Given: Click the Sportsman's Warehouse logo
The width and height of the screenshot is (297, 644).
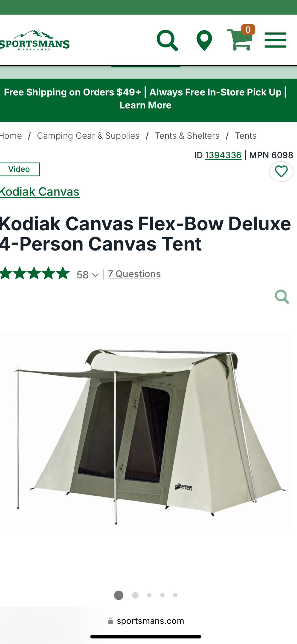Looking at the screenshot, I should (x=35, y=41).
